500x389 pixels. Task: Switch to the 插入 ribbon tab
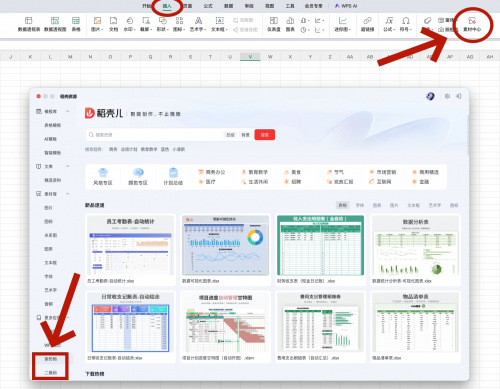[x=167, y=6]
